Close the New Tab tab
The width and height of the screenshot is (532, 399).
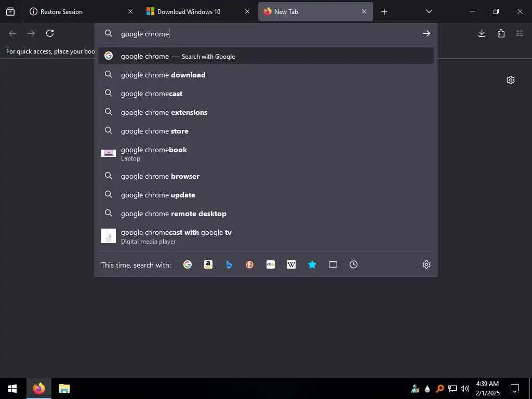coord(364,11)
